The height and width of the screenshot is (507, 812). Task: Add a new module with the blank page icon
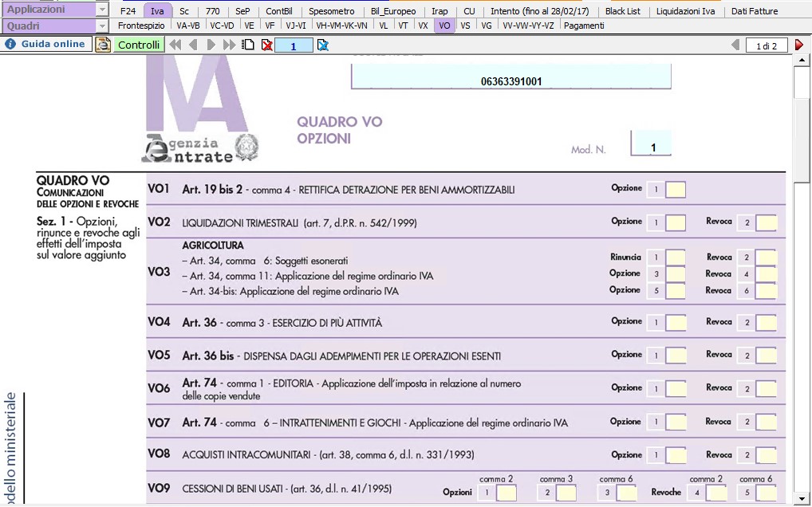point(249,45)
